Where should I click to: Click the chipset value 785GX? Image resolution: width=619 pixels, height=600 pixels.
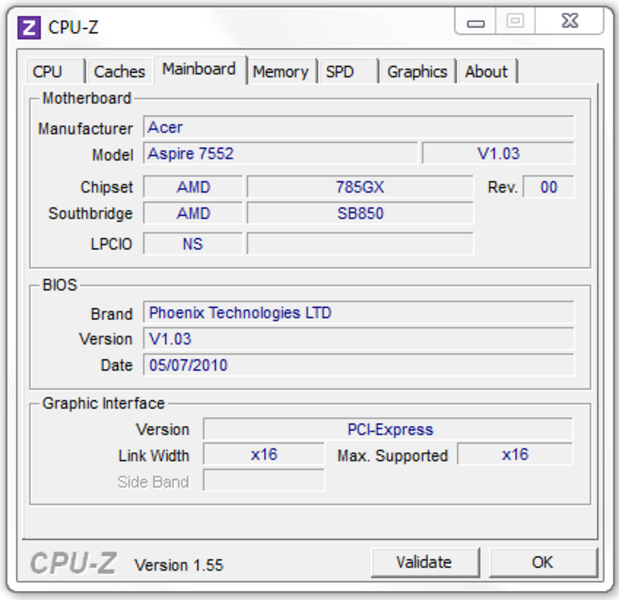(x=360, y=187)
